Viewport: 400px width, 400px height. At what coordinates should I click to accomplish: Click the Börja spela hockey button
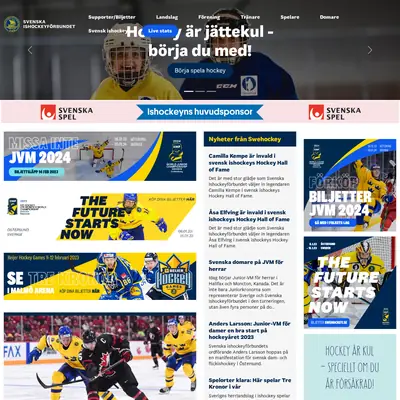(200, 71)
